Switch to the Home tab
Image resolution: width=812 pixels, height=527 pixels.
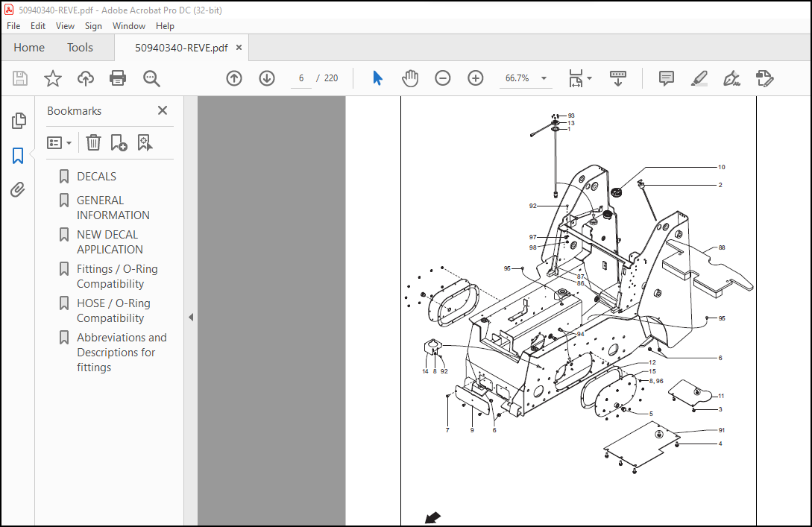pyautogui.click(x=29, y=48)
